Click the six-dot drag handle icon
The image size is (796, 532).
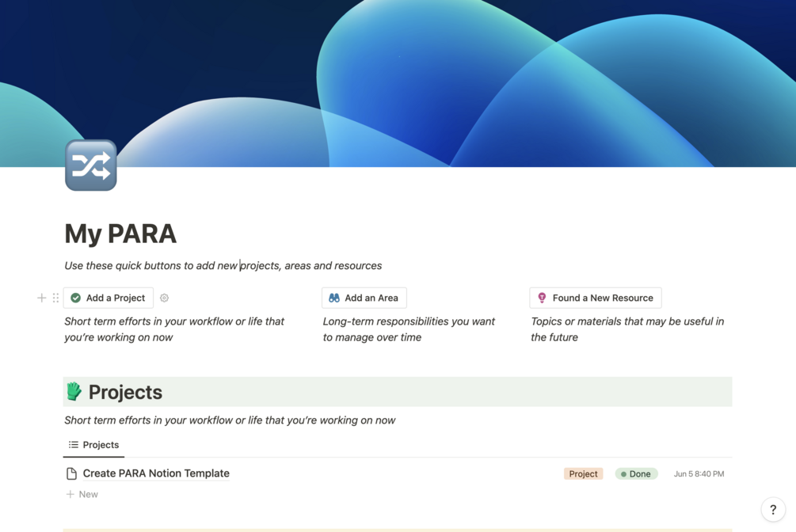click(54, 298)
